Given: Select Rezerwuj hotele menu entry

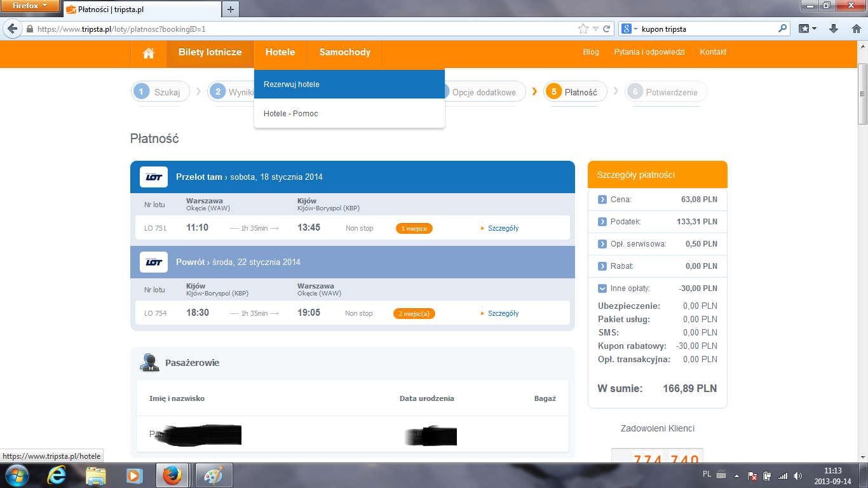Looking at the screenshot, I should click(x=349, y=85).
